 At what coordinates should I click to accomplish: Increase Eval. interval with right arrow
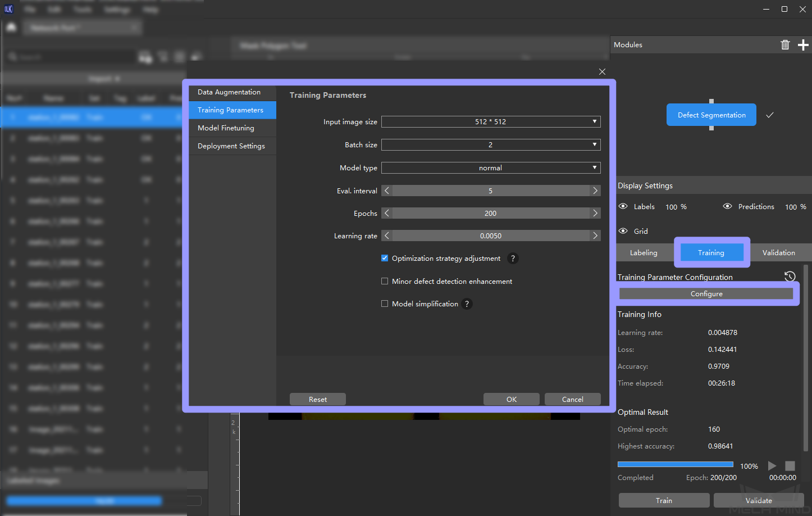[x=595, y=191]
